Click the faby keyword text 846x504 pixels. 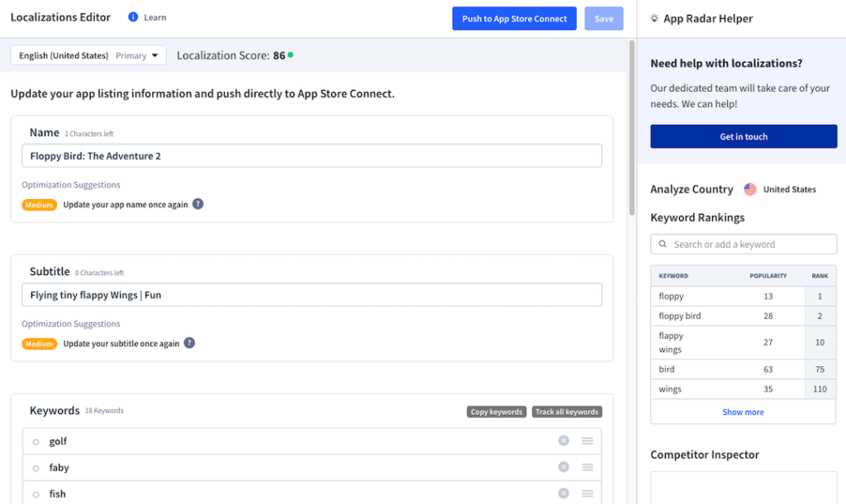tap(59, 468)
